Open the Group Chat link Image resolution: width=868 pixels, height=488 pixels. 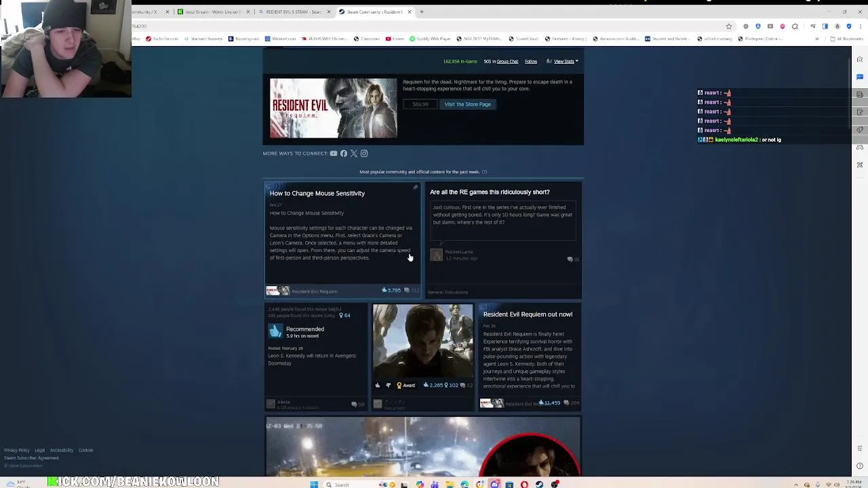coord(507,62)
